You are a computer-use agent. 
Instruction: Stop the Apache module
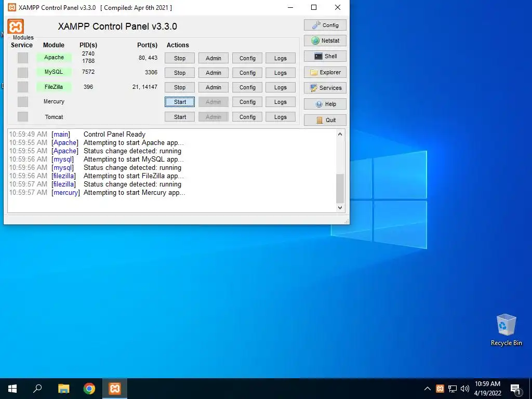(180, 58)
